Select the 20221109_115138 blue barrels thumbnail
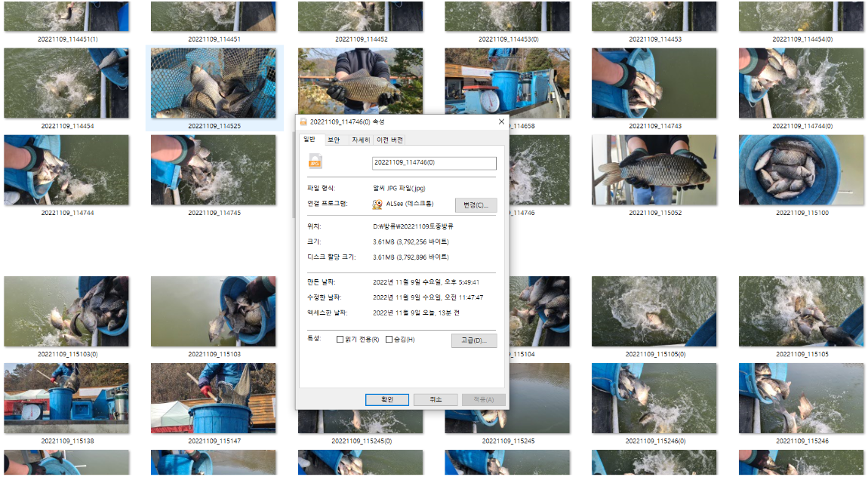Viewport: 868px width, 477px height. tap(66, 399)
